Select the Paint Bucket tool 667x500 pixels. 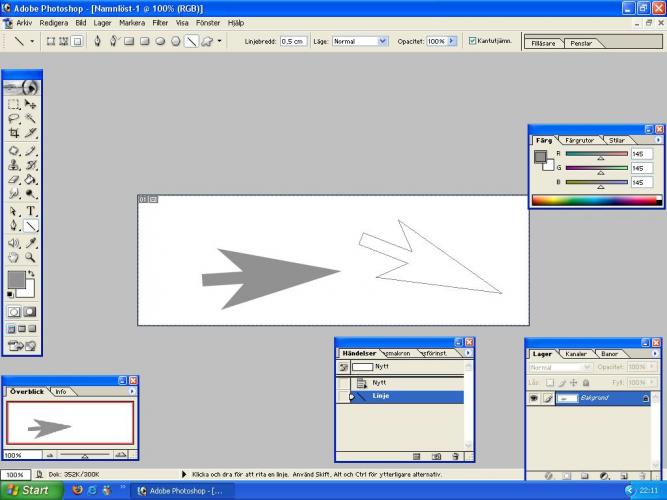tap(31, 180)
